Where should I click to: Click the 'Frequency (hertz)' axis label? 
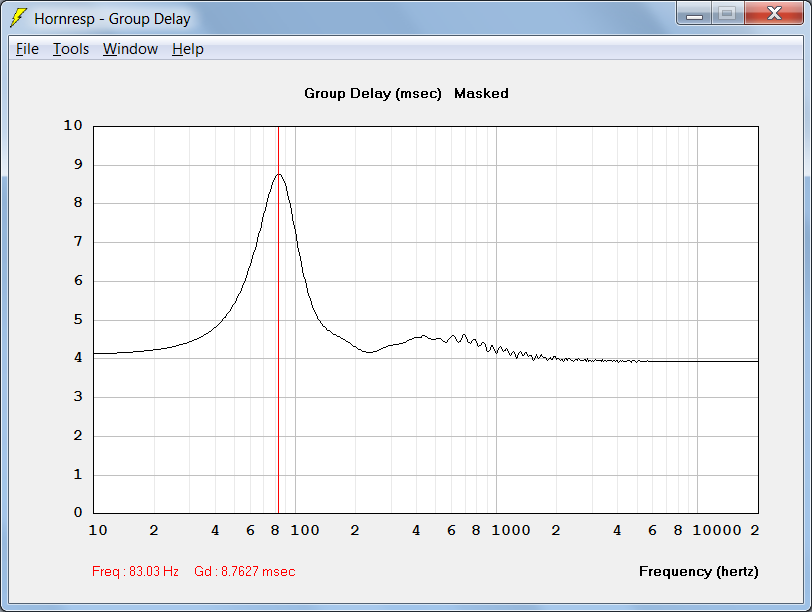(x=699, y=572)
